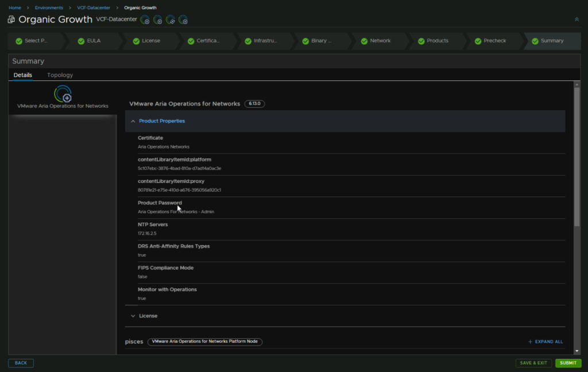Submit the deployment with the SUBMIT button
This screenshot has width=588, height=372.
click(568, 363)
